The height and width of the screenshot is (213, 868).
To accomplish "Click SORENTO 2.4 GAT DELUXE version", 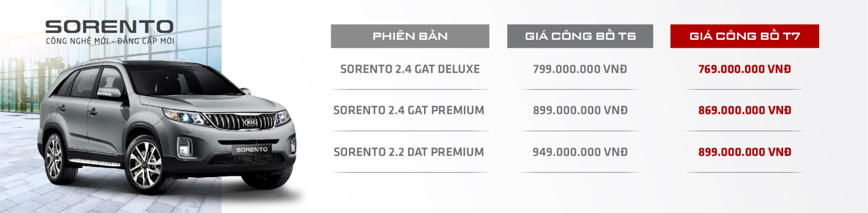I will click(x=410, y=69).
